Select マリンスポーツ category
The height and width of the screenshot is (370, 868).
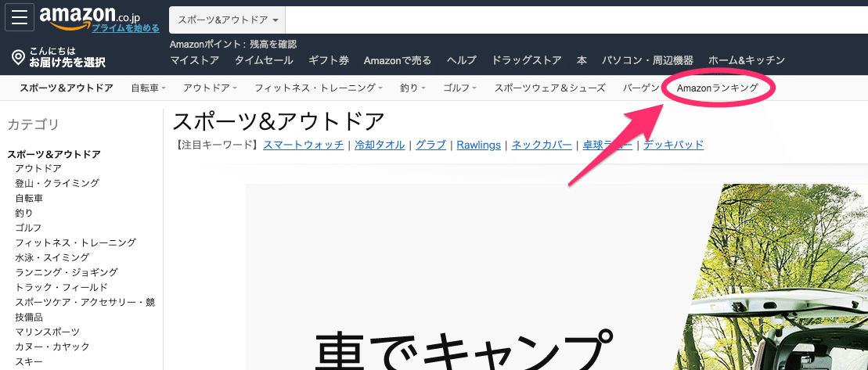pyautogui.click(x=47, y=332)
